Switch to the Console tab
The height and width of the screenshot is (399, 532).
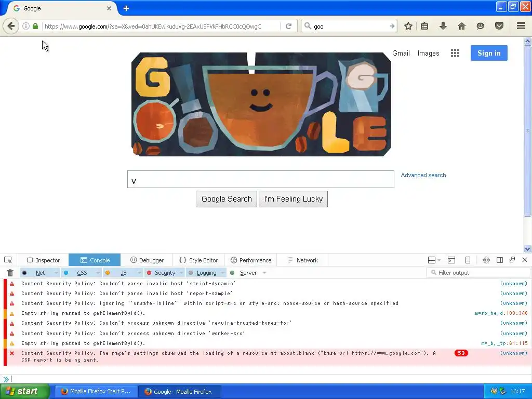[95, 260]
